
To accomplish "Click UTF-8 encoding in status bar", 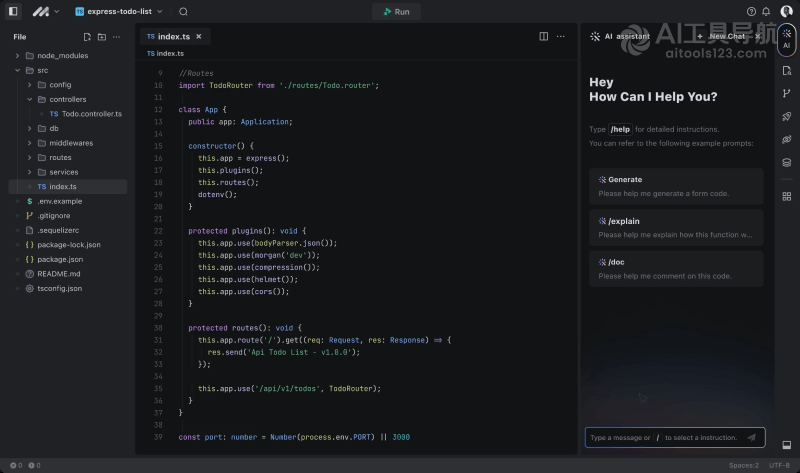I will click(779, 465).
